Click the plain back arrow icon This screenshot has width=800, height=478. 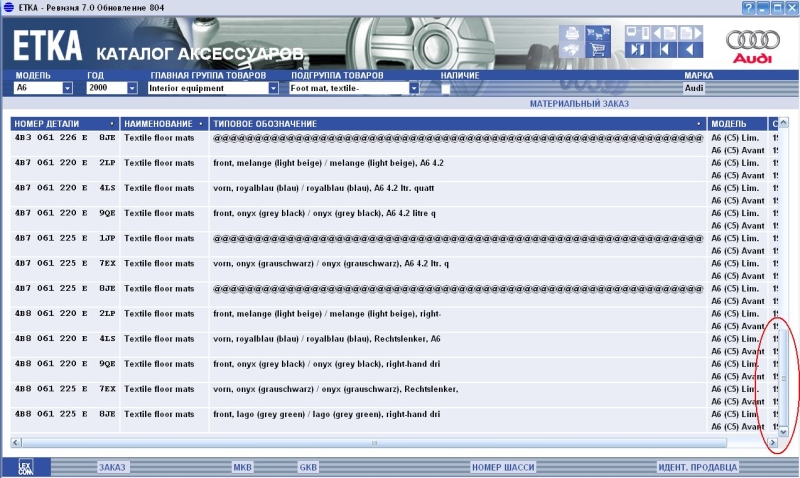691,49
